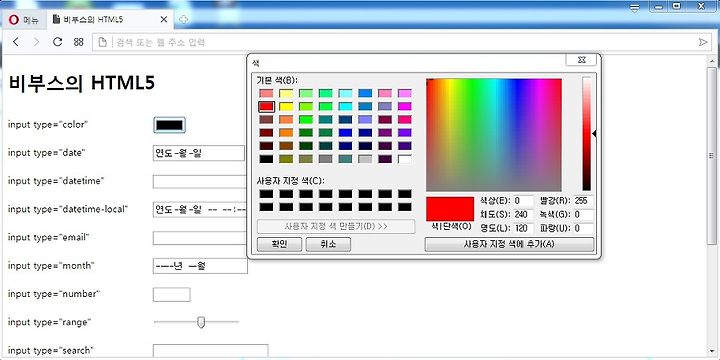This screenshot has width=720, height=360.
Task: Open a new tab with plus icon
Action: click(183, 19)
